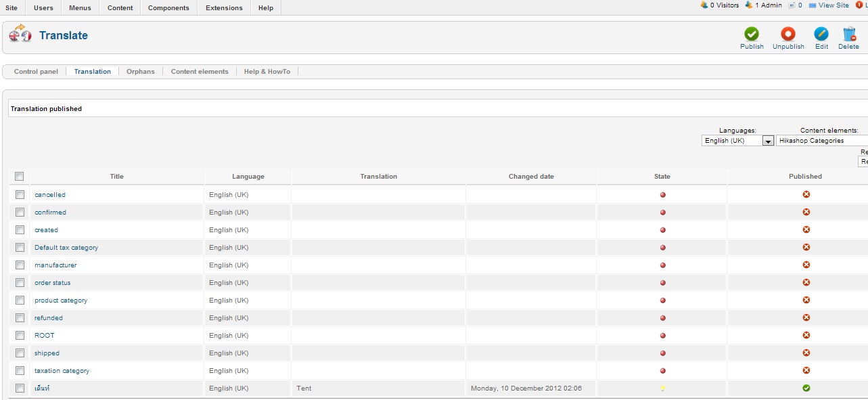Click state dot for confirmed row
This screenshot has width=868, height=400.
[x=662, y=213]
